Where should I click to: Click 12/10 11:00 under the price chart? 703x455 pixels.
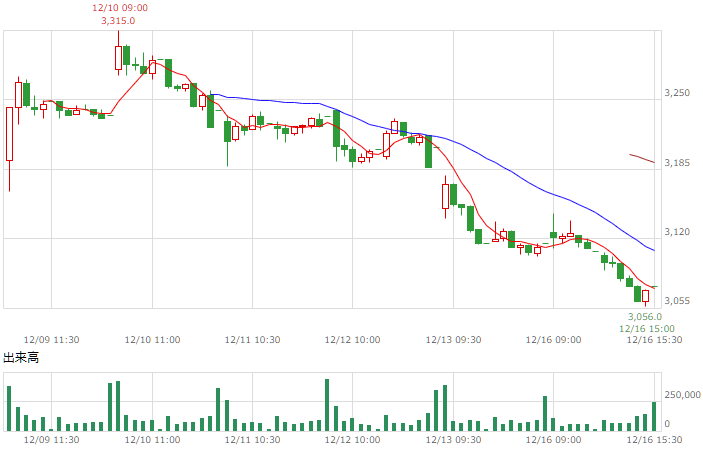(x=152, y=340)
